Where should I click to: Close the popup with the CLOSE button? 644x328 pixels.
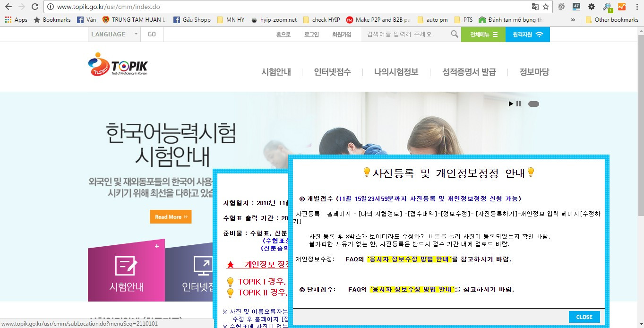tap(584, 317)
